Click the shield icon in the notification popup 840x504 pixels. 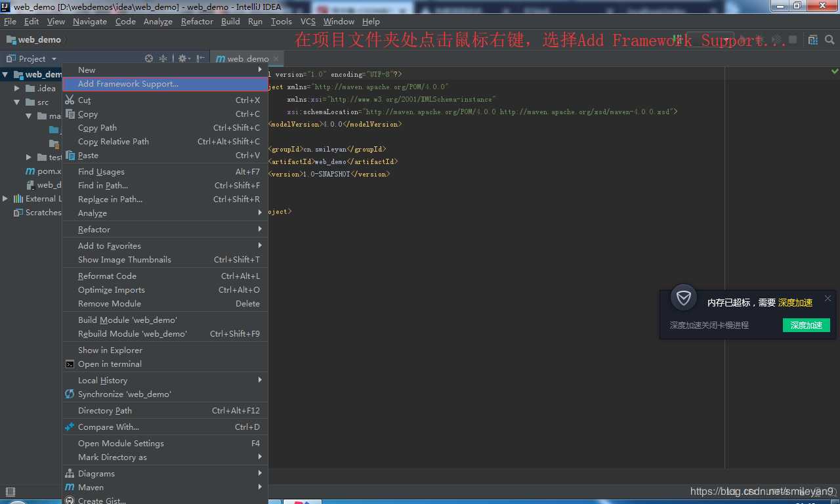pos(684,299)
